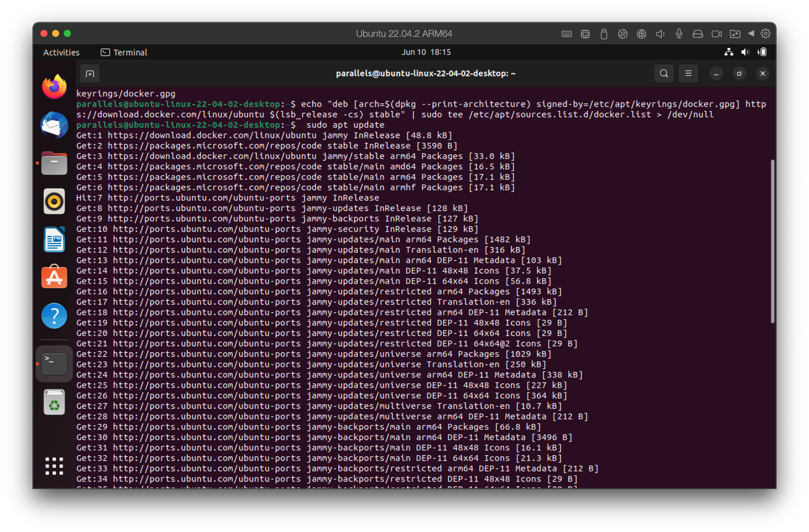Click the Get:29 jammy-backports/main Packages line
The width and height of the screenshot is (809, 532).
click(x=308, y=427)
